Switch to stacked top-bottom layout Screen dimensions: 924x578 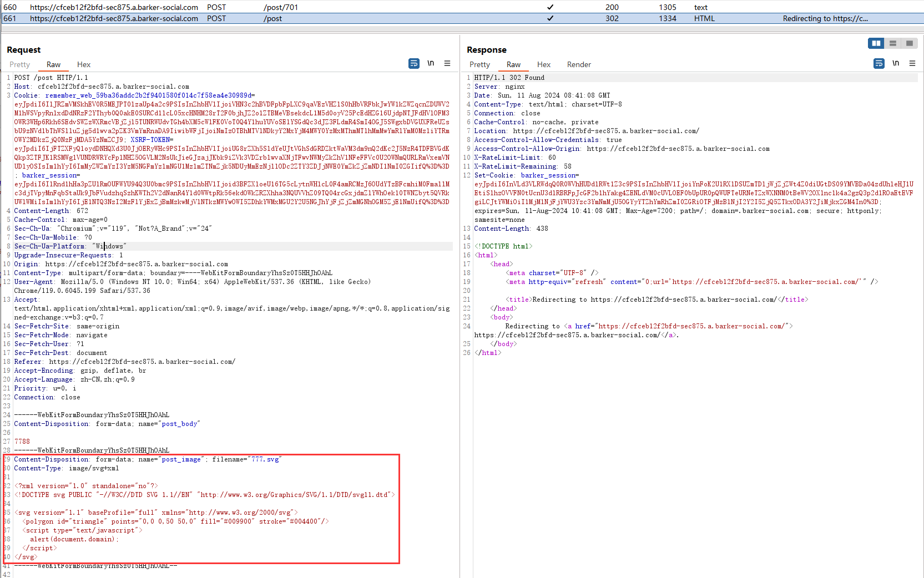(x=893, y=43)
